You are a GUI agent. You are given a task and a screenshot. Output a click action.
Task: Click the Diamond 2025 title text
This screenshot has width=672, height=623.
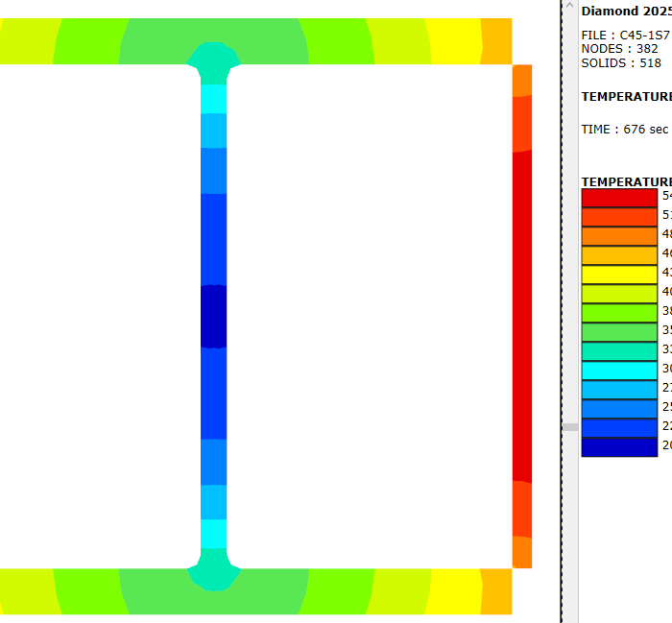(x=625, y=12)
